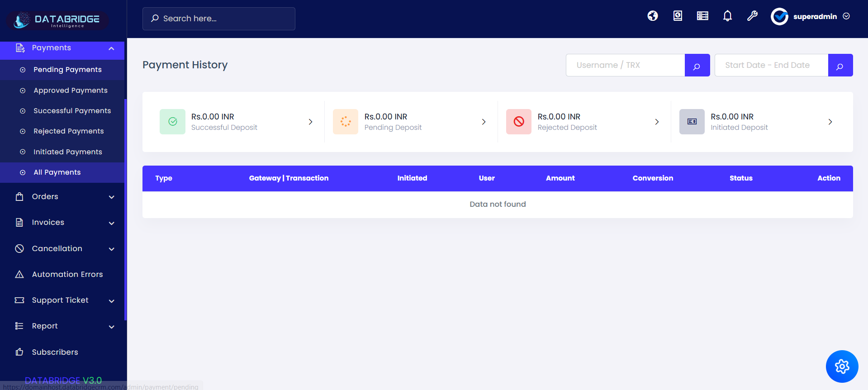The image size is (868, 390).
Task: Expand the Cancellation menu chevron
Action: point(112,249)
